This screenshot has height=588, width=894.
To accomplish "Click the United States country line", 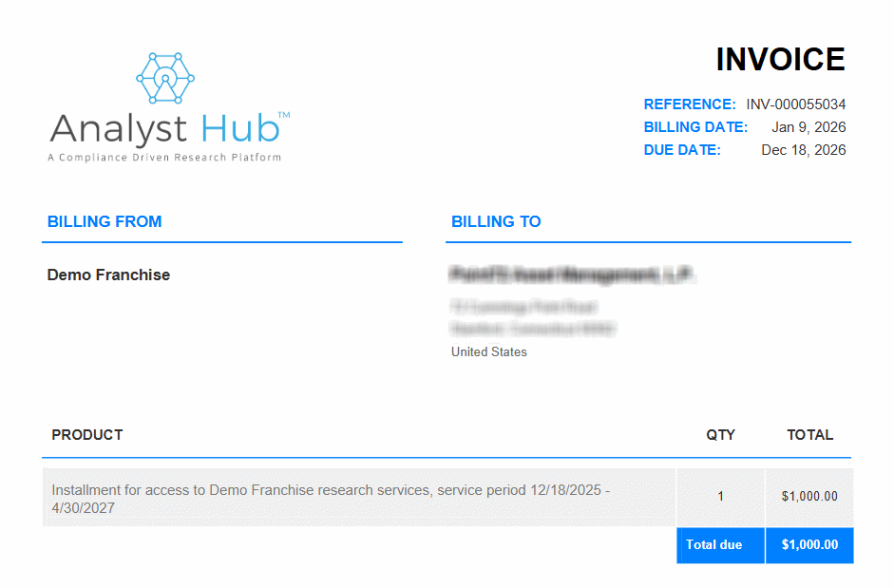I will 488,351.
